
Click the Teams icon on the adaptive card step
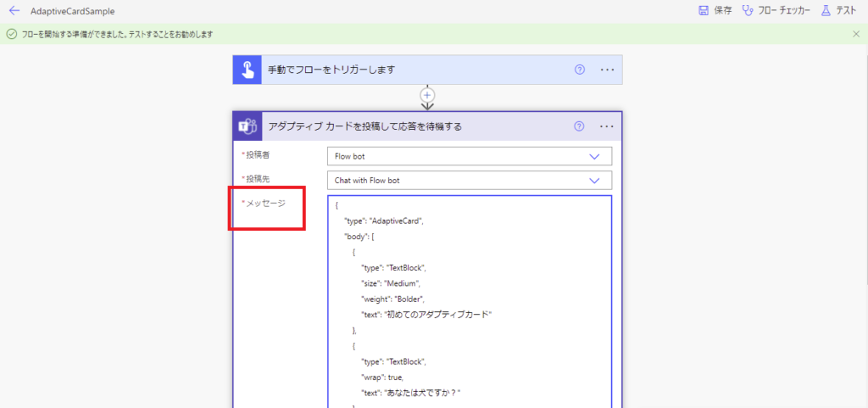tap(247, 126)
